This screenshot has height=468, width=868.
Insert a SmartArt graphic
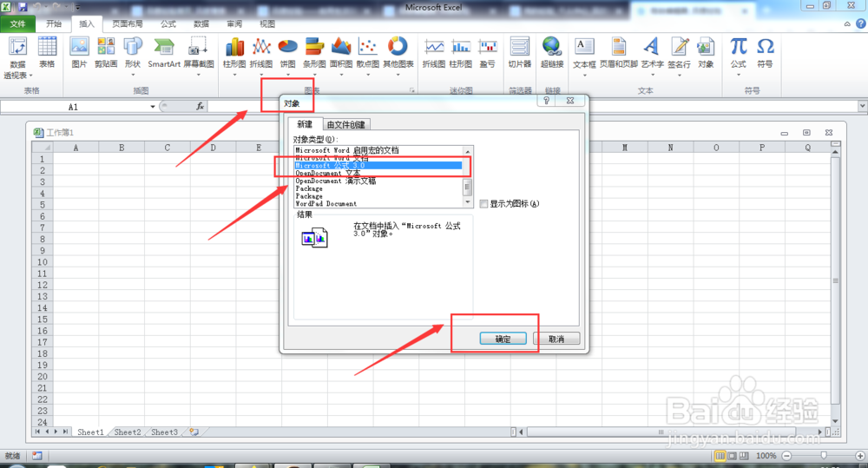tap(164, 52)
